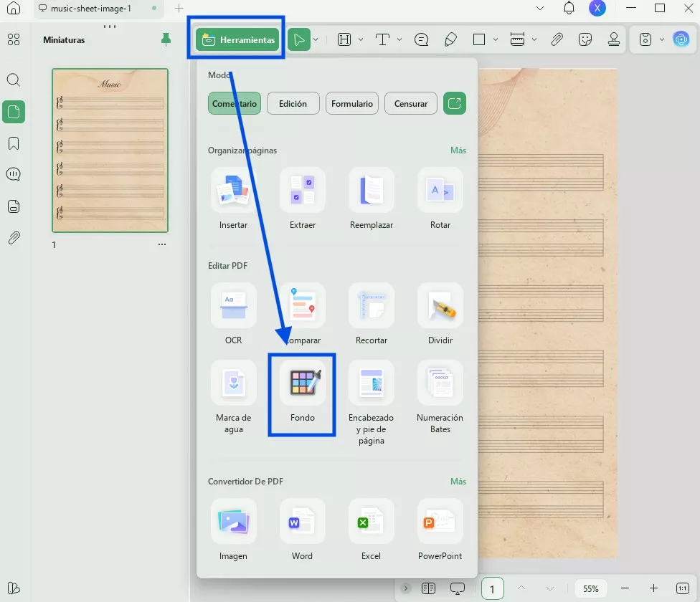Switch to Edición mode
This screenshot has height=602, width=700.
pyautogui.click(x=293, y=103)
